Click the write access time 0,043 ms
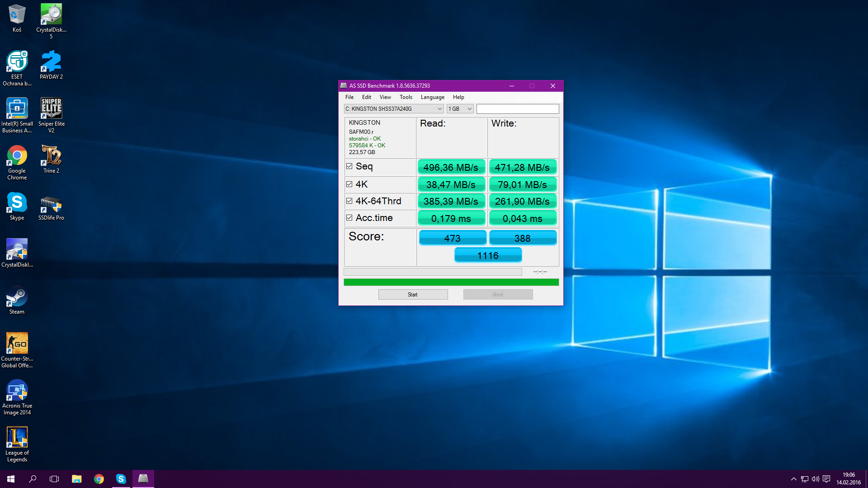The image size is (868, 488). (x=523, y=218)
